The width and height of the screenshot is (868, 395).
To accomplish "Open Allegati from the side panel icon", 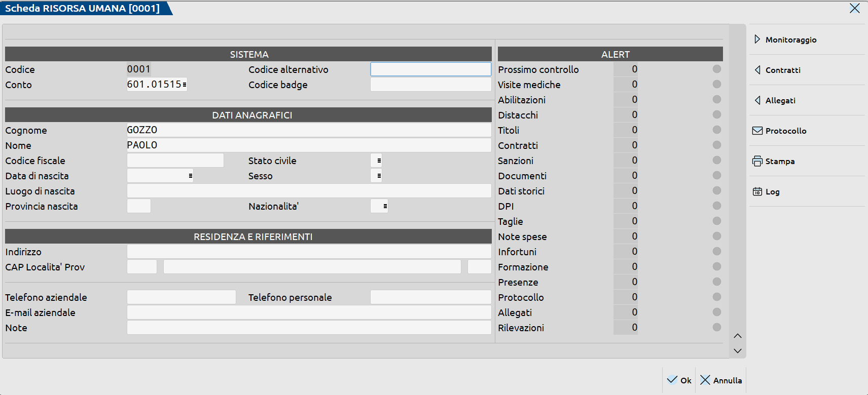I will coord(757,100).
